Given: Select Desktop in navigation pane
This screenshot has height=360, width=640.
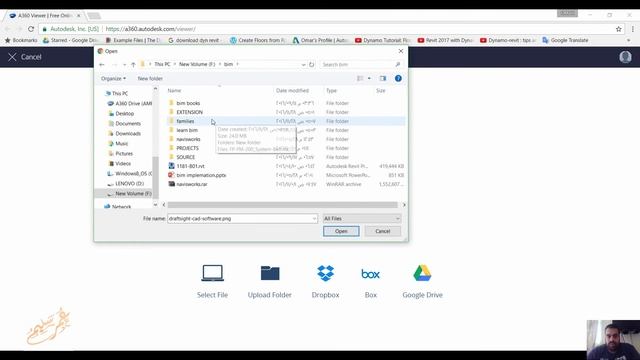Looking at the screenshot, I should point(121,113).
